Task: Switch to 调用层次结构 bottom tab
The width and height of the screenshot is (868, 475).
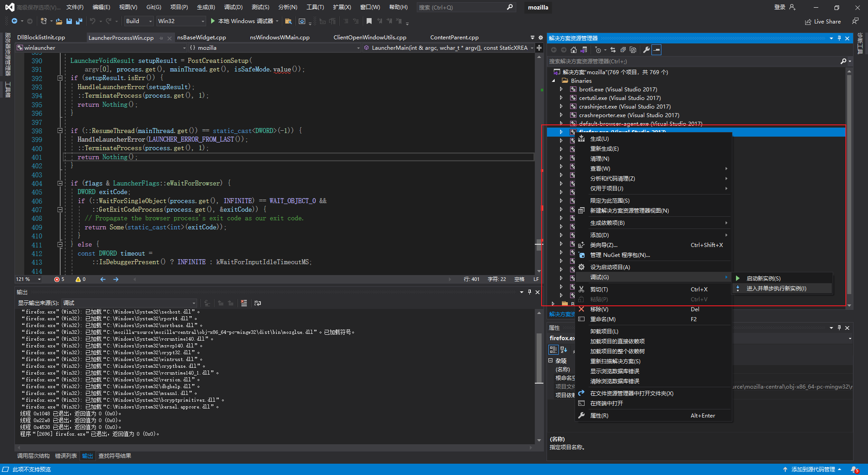Action: [33, 456]
